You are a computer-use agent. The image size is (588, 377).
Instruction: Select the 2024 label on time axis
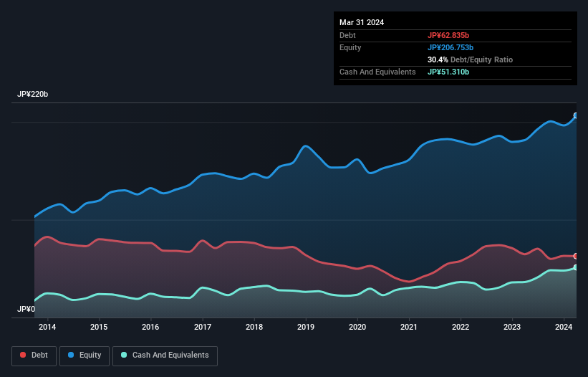tap(564, 328)
